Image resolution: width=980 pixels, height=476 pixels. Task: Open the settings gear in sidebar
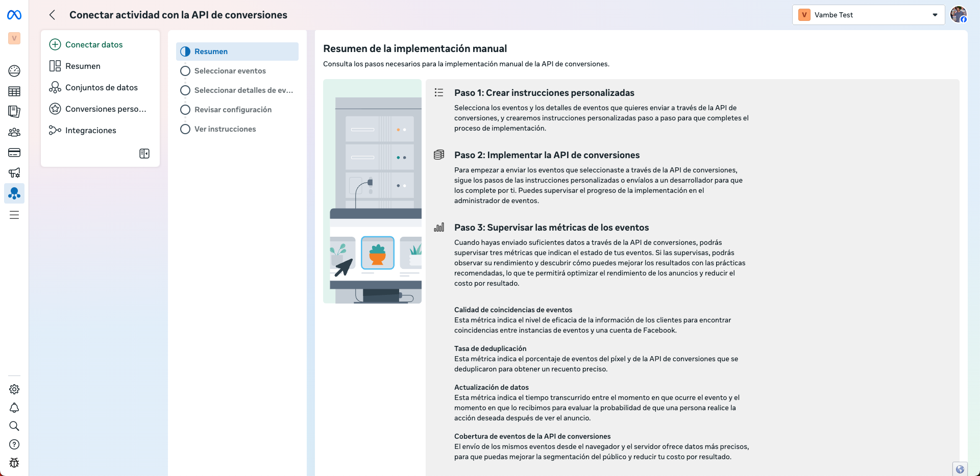tap(14, 389)
